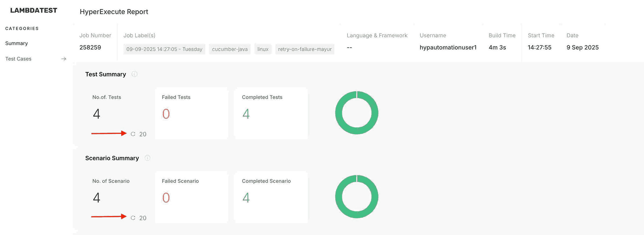644x235 pixels.
Task: Click info icon next to Test Summary
Action: (134, 74)
